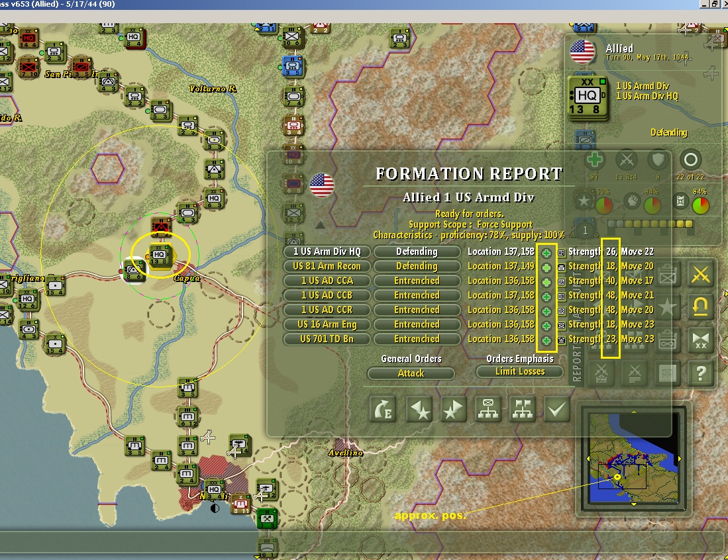Click 'Location 137,149' for US 81 Arm Recon
The width and height of the screenshot is (728, 560).
coord(501,266)
